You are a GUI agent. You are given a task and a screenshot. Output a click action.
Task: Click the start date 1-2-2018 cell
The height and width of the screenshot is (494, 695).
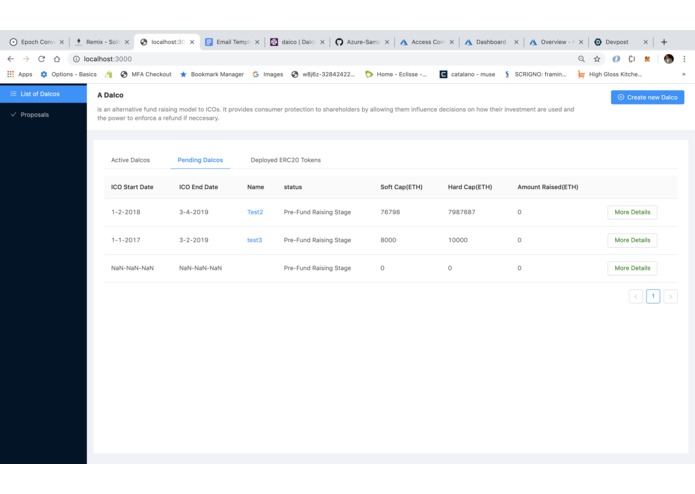click(126, 212)
